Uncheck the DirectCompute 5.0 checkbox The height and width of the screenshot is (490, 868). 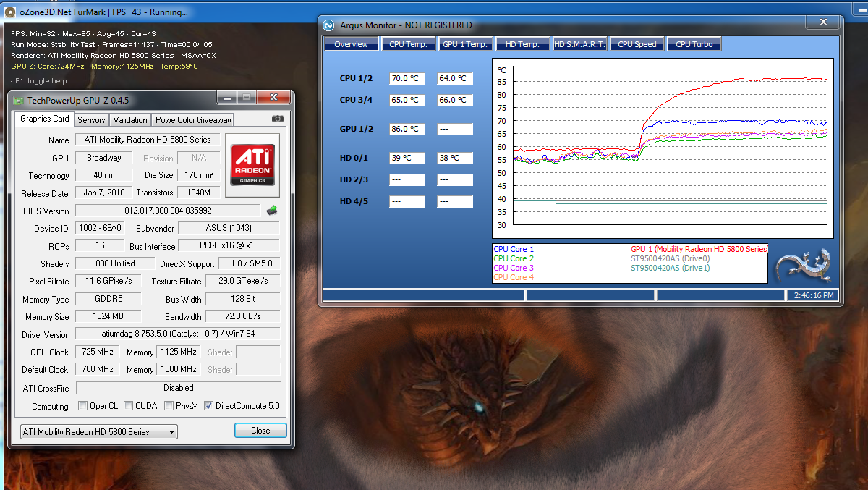pyautogui.click(x=209, y=406)
